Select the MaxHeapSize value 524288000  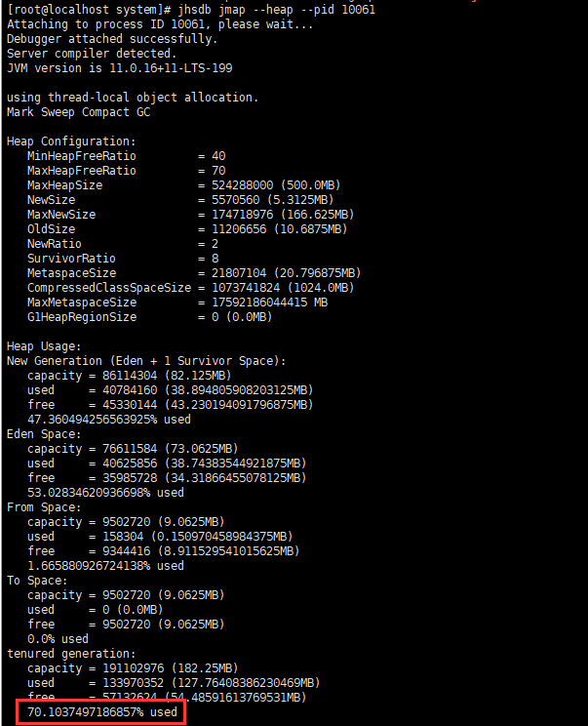(242, 185)
